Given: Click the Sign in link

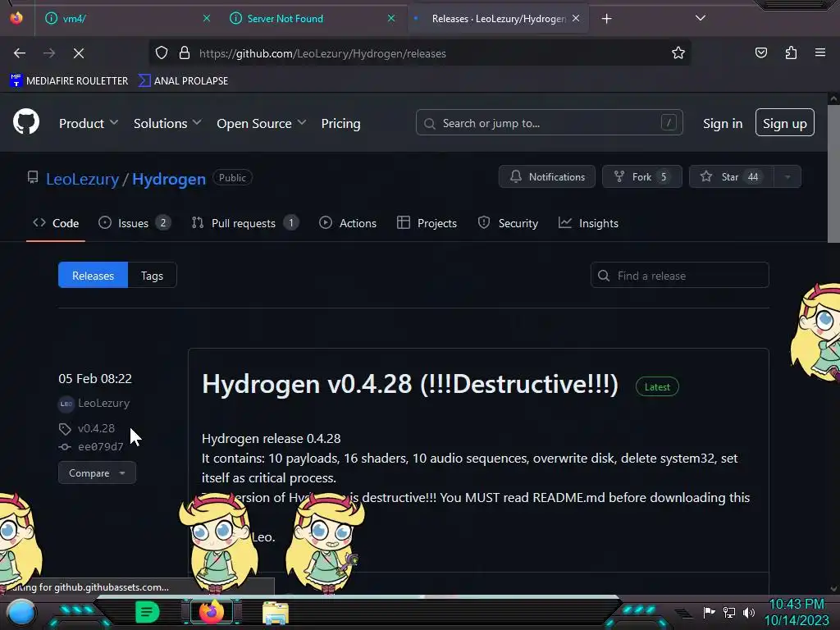Looking at the screenshot, I should 723,123.
